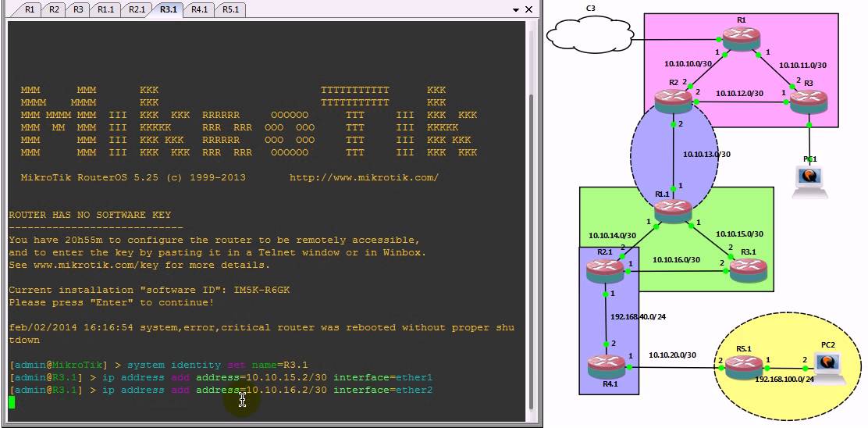
Task: Select router R1.1 icon in topology
Action: click(673, 212)
